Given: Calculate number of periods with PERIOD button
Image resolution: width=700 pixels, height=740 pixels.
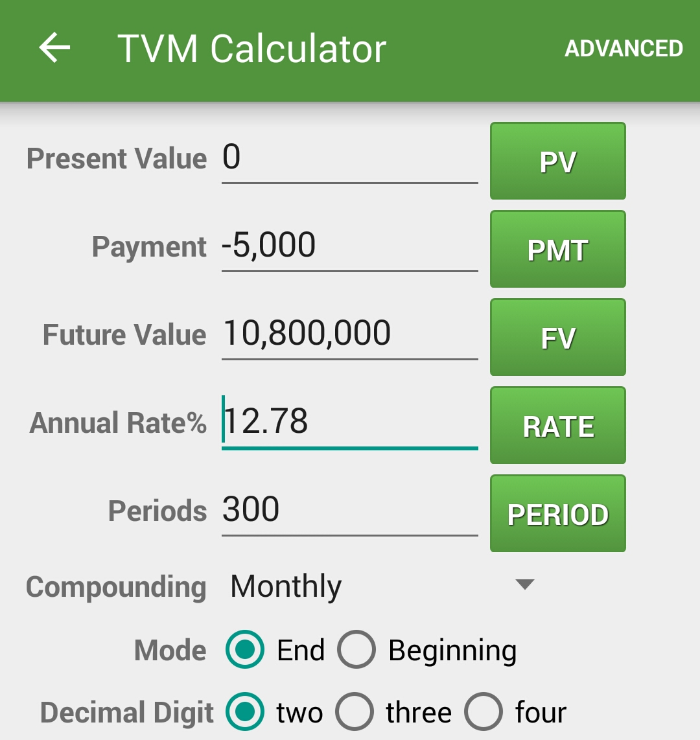Looking at the screenshot, I should coord(558,513).
